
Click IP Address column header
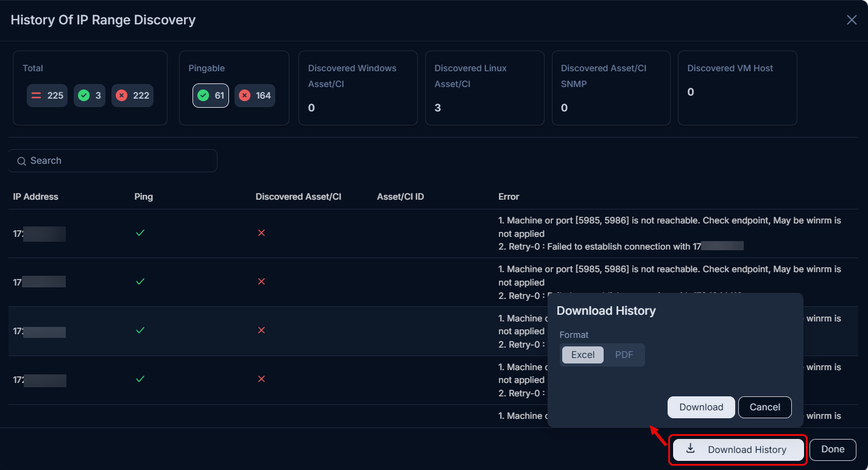36,197
